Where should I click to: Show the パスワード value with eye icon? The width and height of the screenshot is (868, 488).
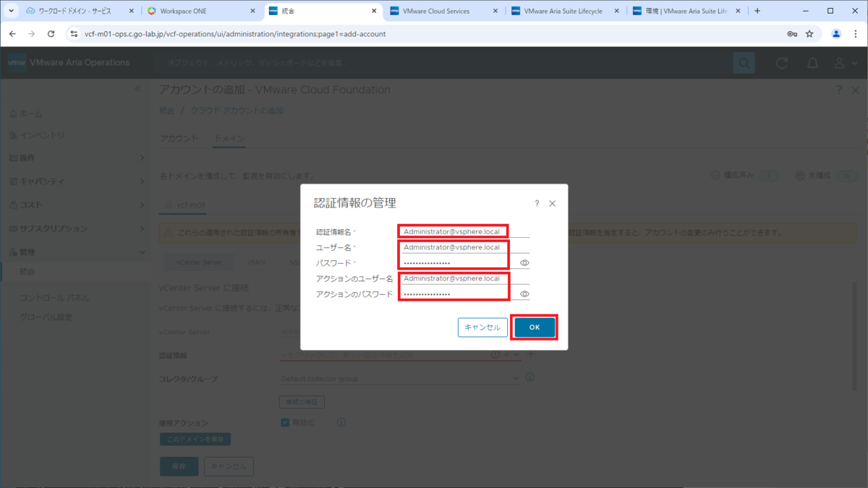click(525, 263)
